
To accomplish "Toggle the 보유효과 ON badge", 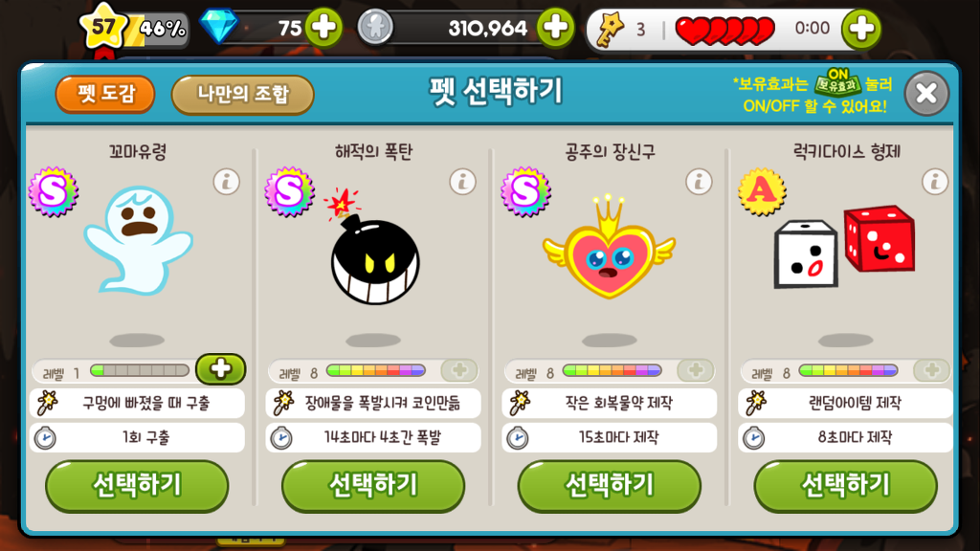I will (837, 82).
